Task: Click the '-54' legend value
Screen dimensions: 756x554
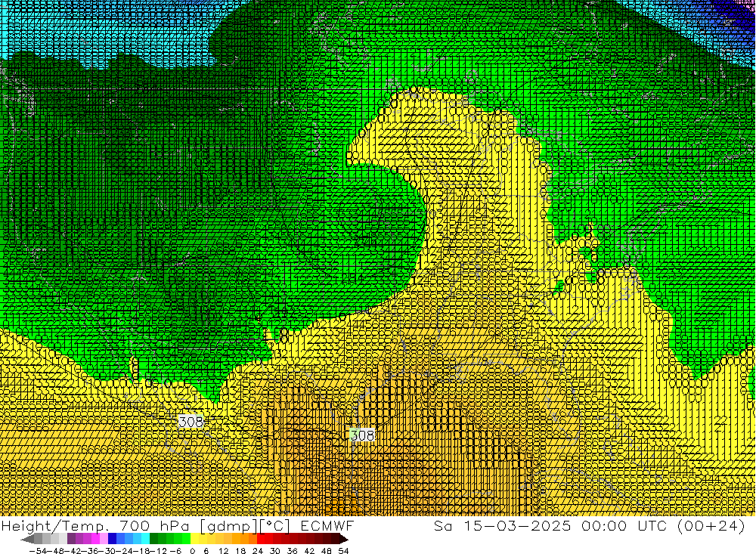Action: [x=38, y=551]
